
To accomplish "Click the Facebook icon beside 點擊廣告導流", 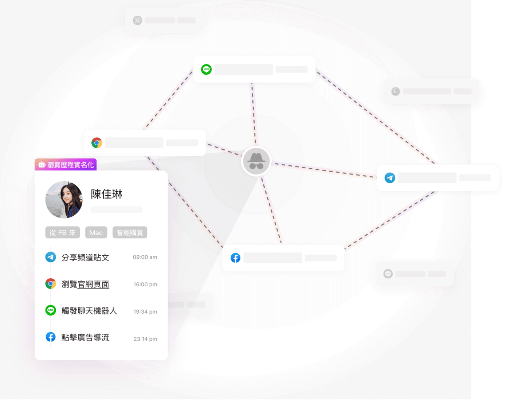I will (x=51, y=337).
